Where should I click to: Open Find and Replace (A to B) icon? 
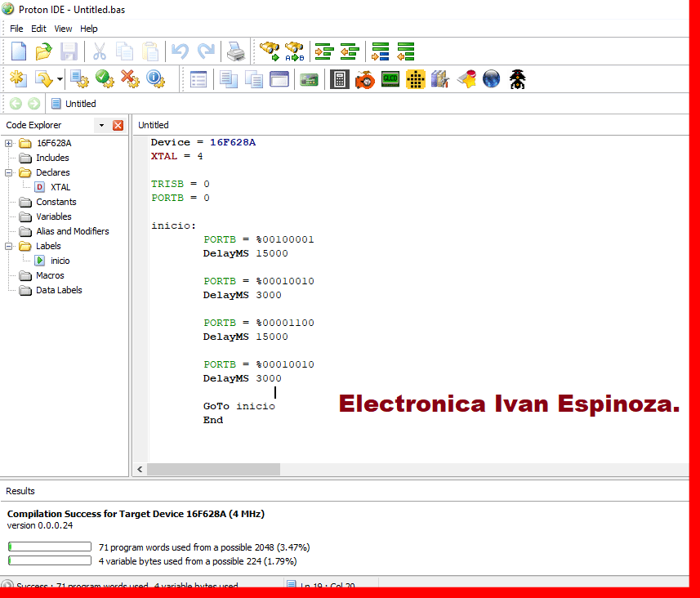point(295,51)
